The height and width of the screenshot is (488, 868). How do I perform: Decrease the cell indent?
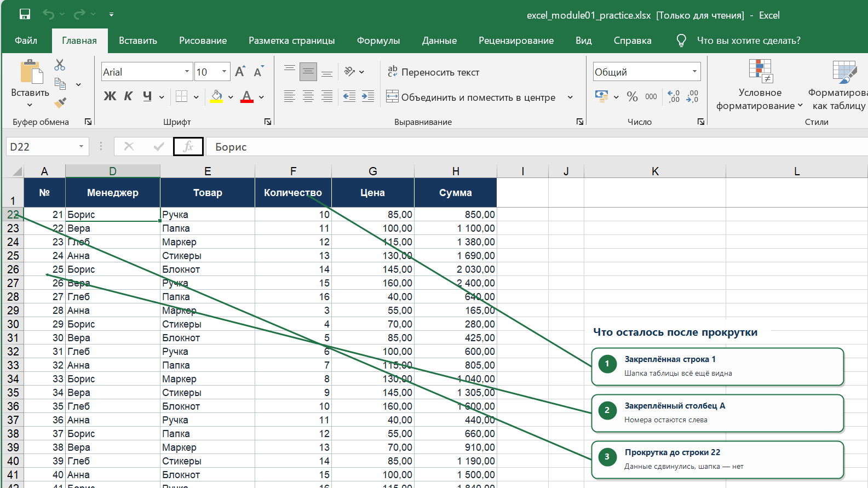tap(349, 96)
